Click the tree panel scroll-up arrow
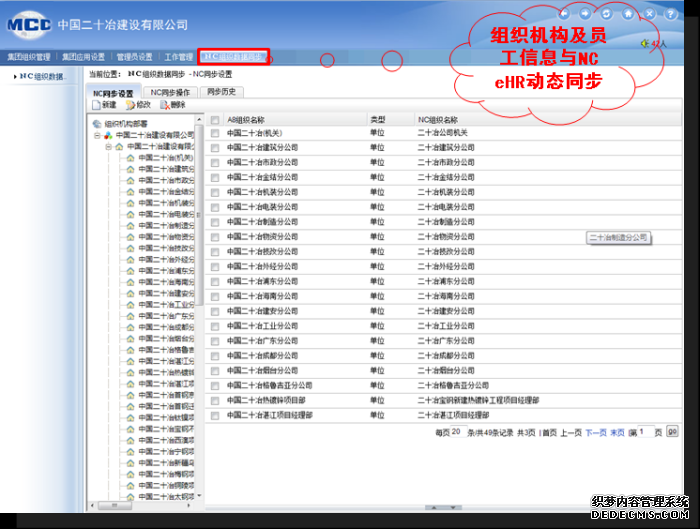The image size is (700, 529). pos(199,120)
